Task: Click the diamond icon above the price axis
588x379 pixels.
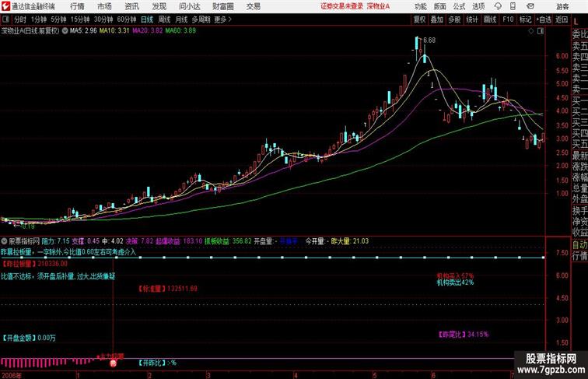Action: (x=531, y=31)
